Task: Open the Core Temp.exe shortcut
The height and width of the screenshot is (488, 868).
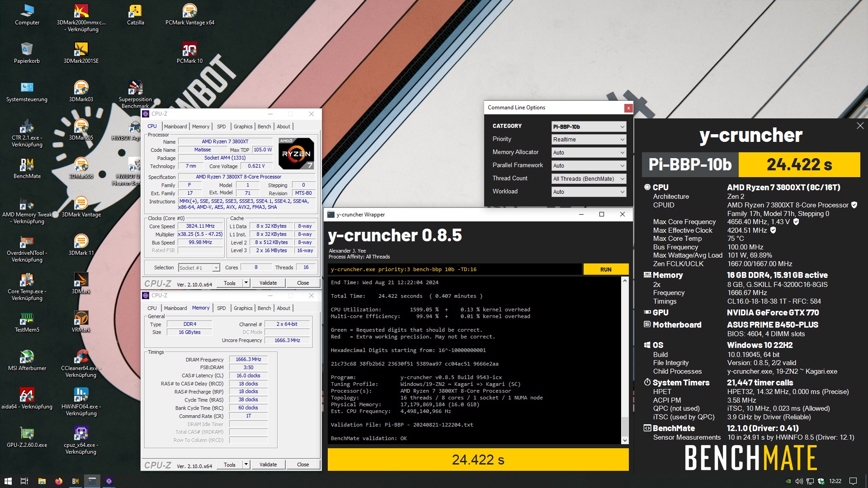Action: click(x=27, y=287)
